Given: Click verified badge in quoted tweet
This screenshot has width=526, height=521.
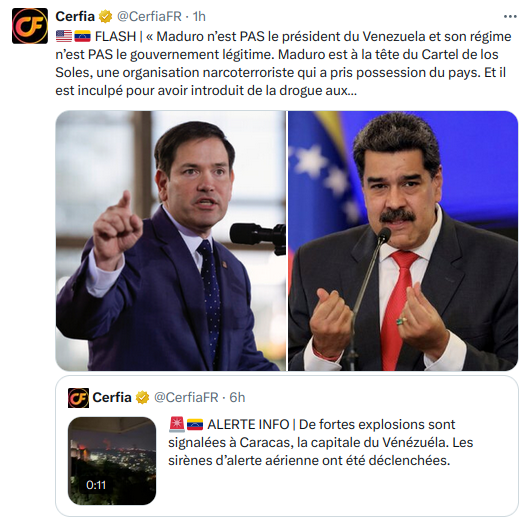Looking at the screenshot, I should [142, 398].
